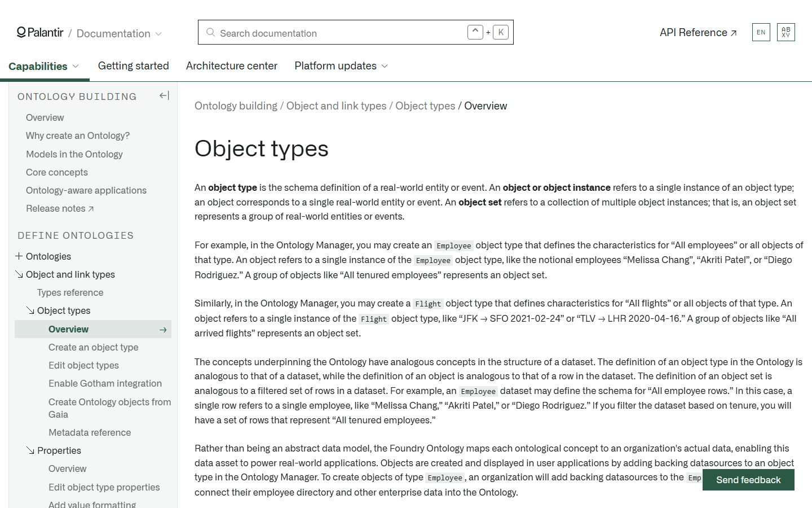The height and width of the screenshot is (508, 812).
Task: Open the Documentation dropdown
Action: [119, 33]
